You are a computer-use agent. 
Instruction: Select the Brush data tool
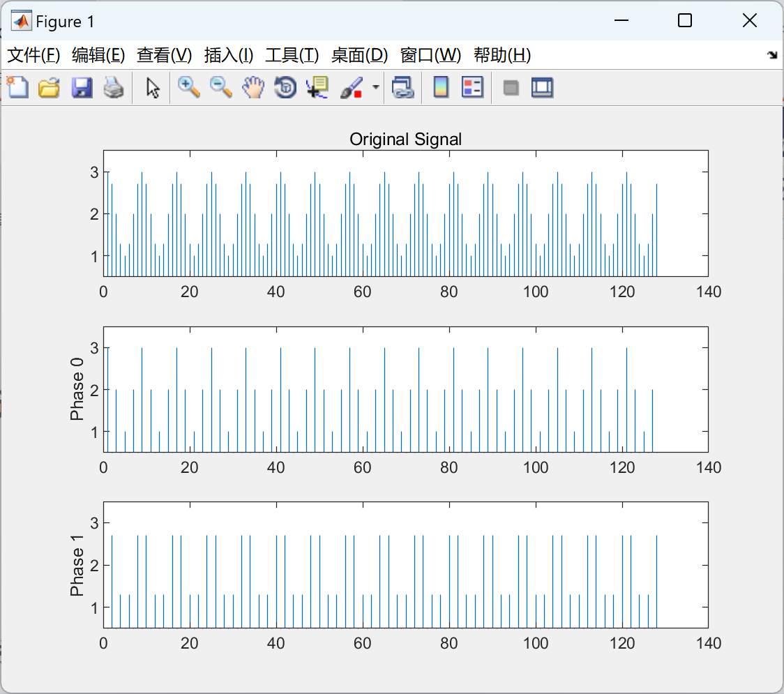pos(352,87)
